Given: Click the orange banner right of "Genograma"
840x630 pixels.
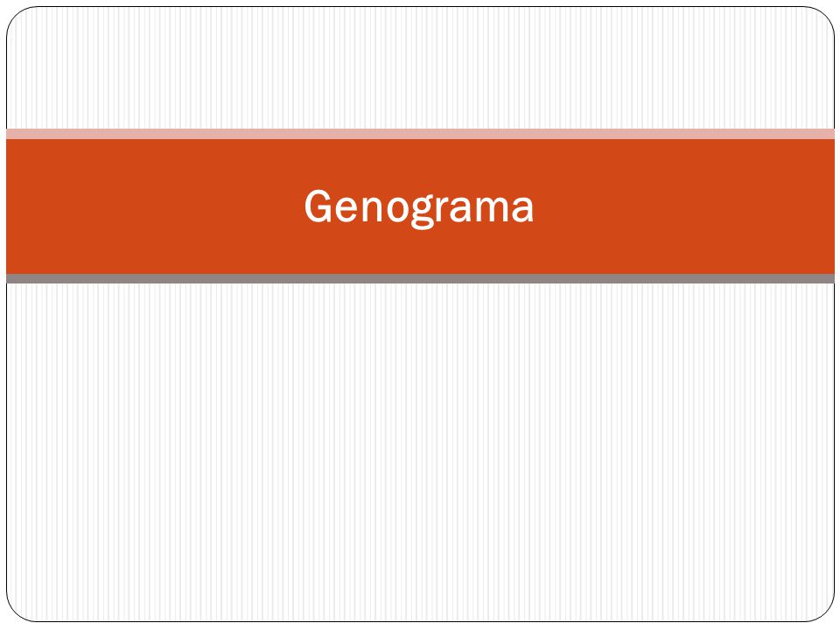Looking at the screenshot, I should pos(684,206).
